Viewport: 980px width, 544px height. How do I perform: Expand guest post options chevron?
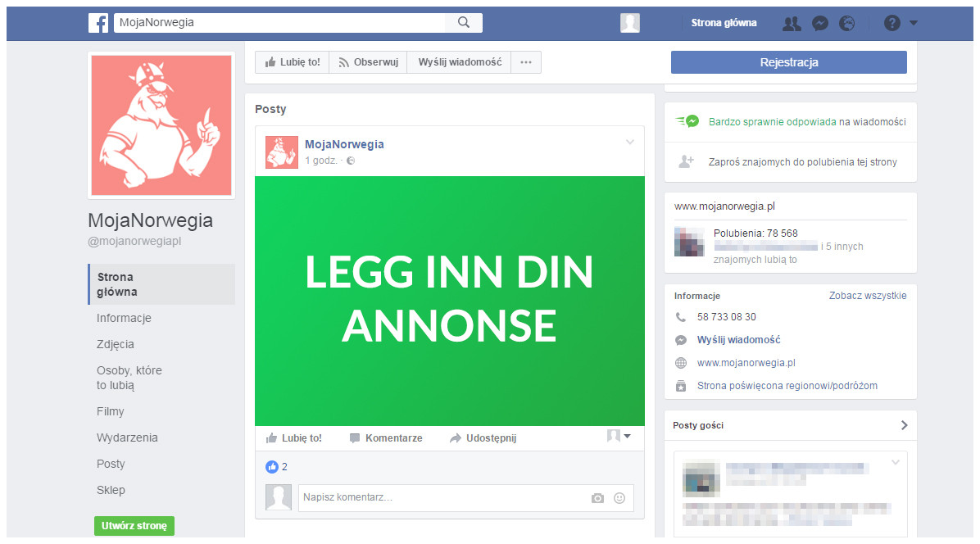(x=896, y=462)
